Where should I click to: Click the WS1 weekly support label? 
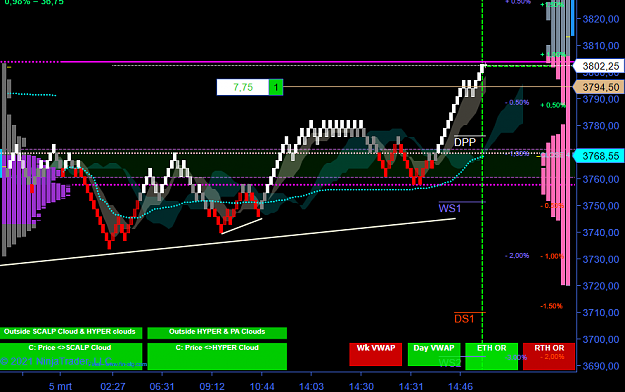pos(450,208)
